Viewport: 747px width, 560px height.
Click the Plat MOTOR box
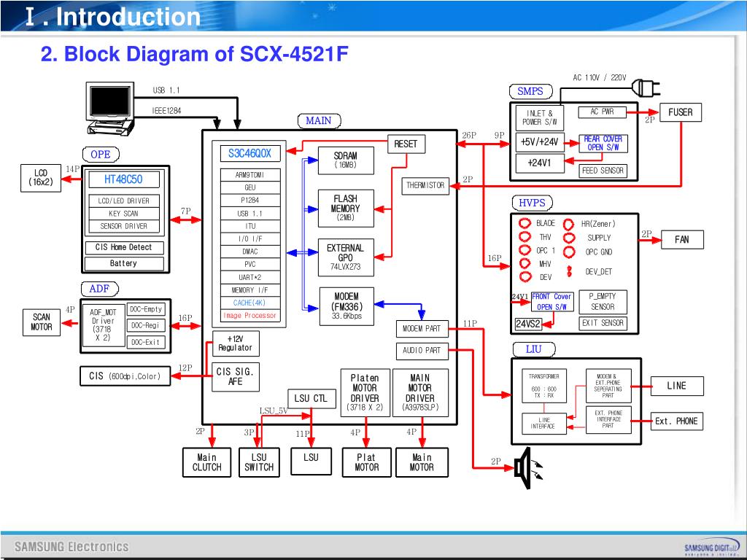point(366,462)
